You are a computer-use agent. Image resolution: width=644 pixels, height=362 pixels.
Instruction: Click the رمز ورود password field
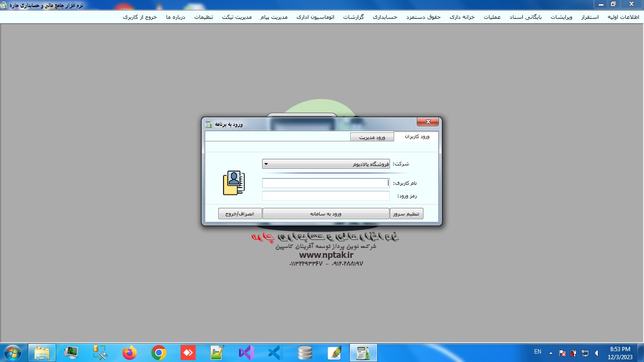326,196
